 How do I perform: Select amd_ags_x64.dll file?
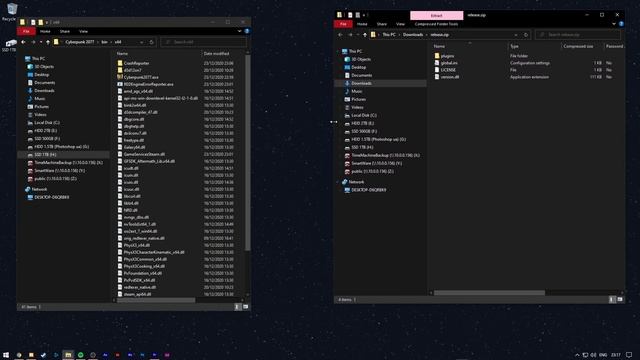[134, 91]
